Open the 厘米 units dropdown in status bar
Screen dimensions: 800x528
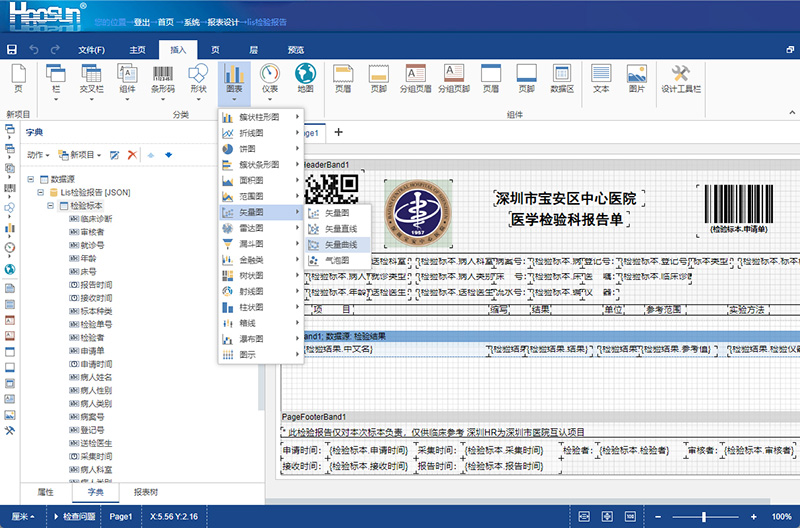coord(22,516)
